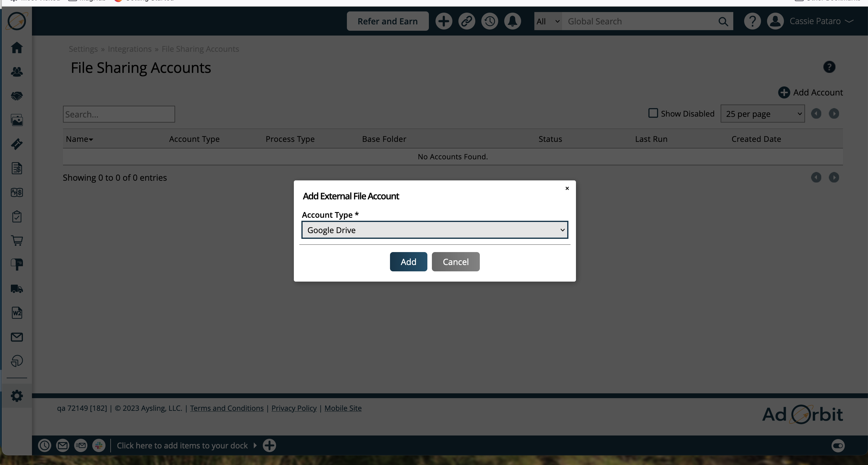Click the notification bell icon
The height and width of the screenshot is (465, 868).
(x=512, y=21)
